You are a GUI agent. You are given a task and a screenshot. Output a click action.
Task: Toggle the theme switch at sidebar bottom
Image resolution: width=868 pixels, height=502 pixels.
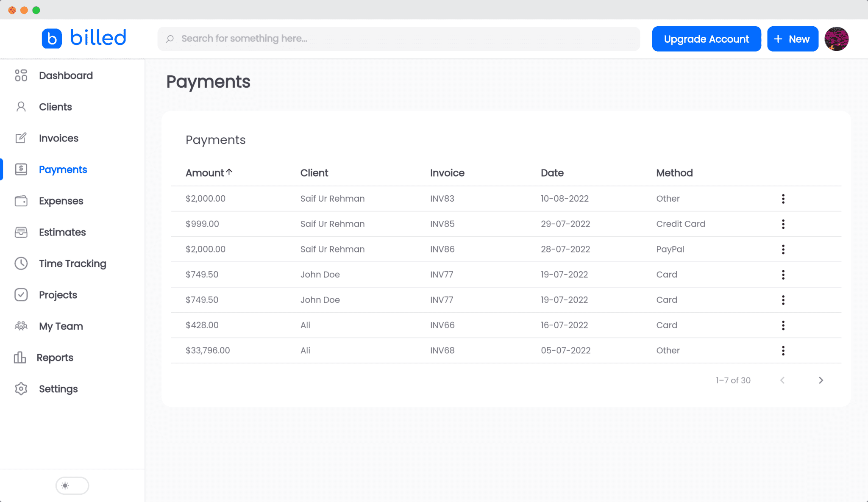[72, 485]
